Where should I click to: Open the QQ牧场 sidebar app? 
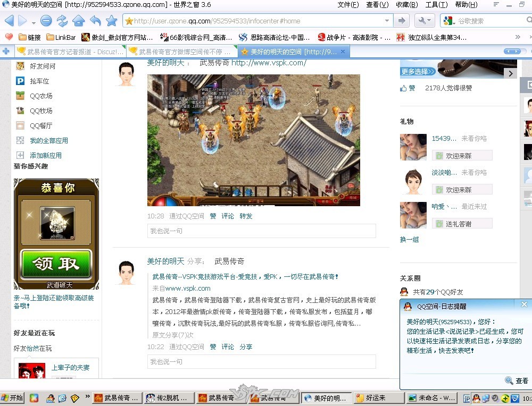[34, 111]
